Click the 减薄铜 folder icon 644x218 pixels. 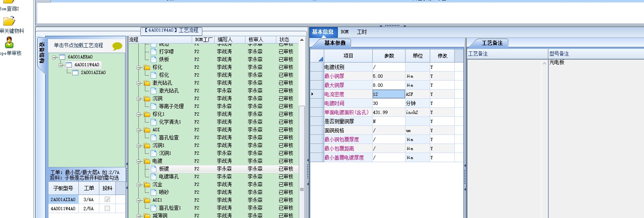pyautogui.click(x=147, y=216)
